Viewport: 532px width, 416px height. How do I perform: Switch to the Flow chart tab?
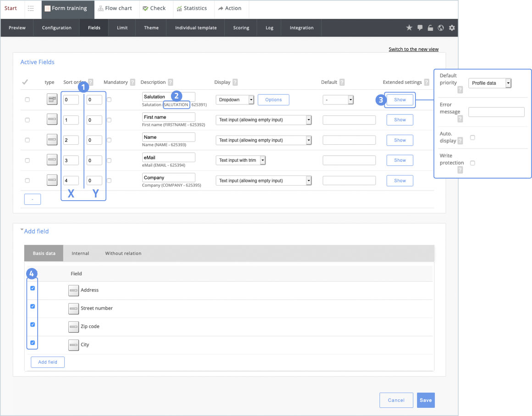[115, 9]
